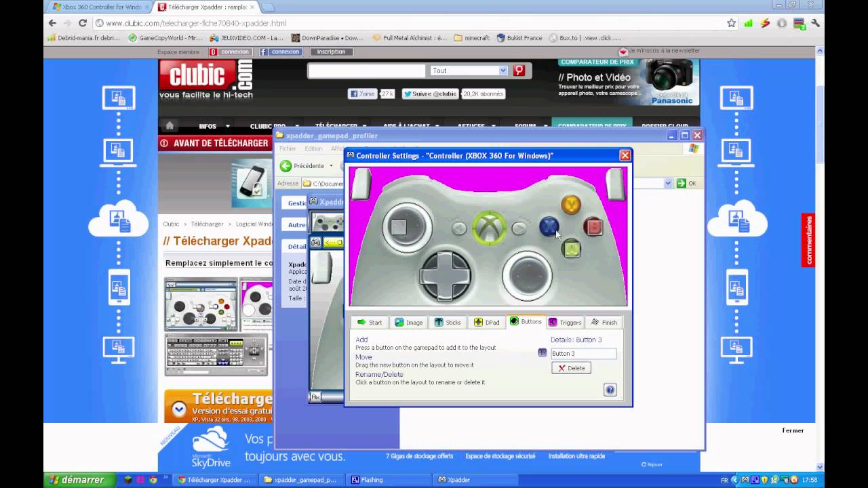Open the Start tab in Controller Settings

point(370,323)
